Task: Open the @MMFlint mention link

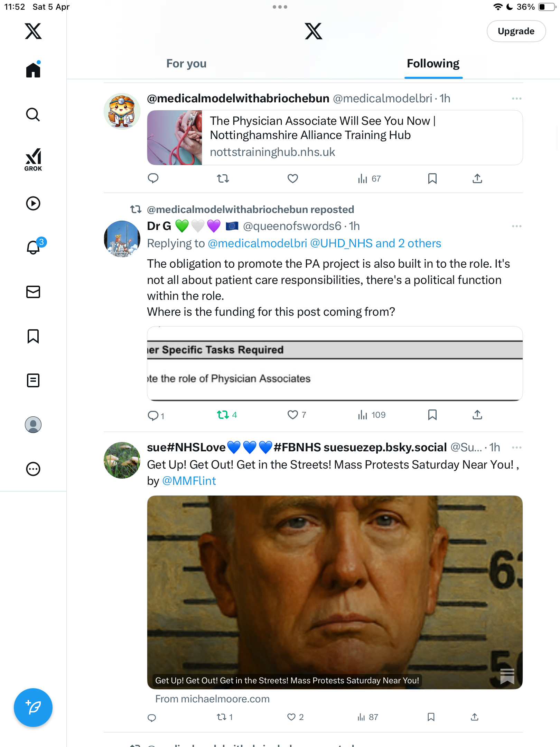Action: tap(189, 481)
